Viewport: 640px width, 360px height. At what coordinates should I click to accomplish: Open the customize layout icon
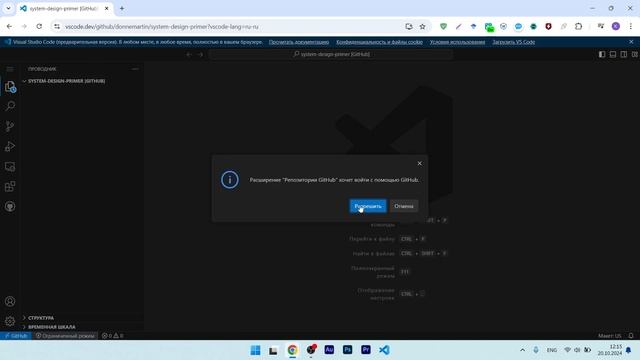(634, 54)
